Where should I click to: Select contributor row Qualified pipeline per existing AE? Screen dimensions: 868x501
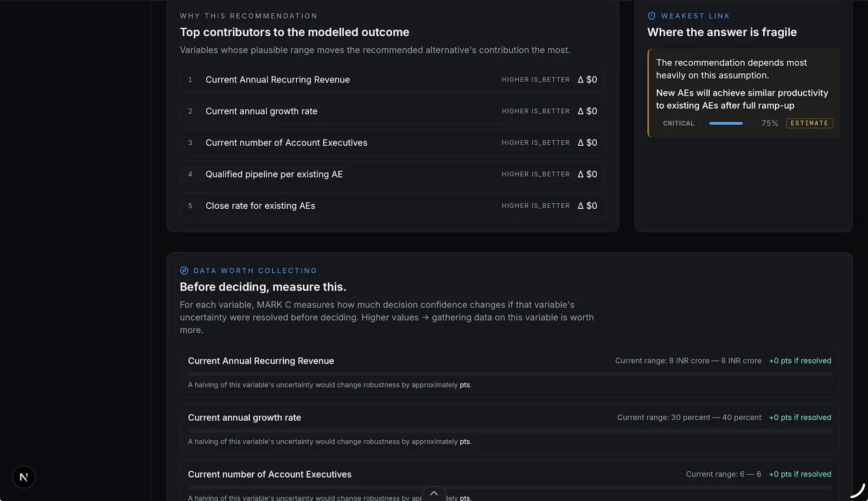coord(393,174)
